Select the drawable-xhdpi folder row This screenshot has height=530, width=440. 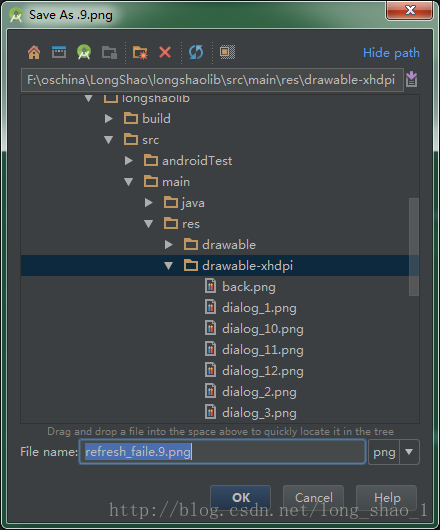(x=220, y=266)
